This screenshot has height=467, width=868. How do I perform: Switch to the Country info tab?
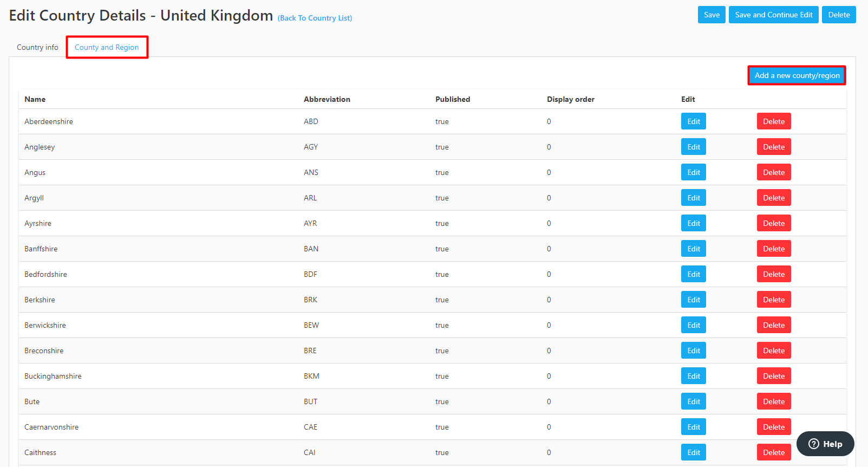[37, 47]
